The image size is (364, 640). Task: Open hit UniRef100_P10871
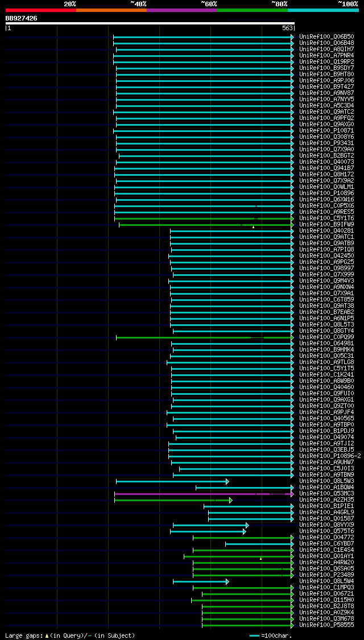pos(326,131)
